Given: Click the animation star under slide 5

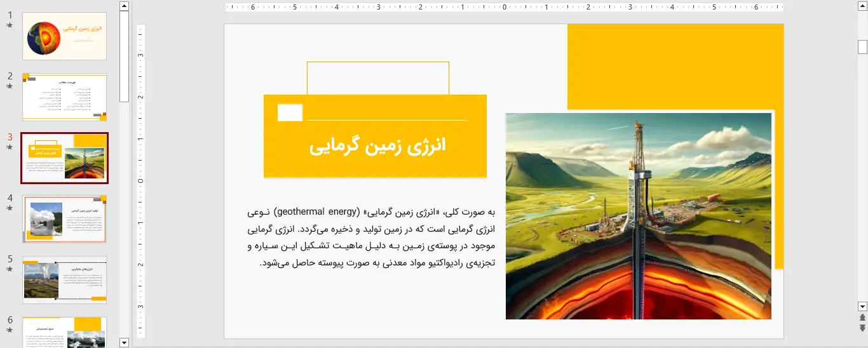Looking at the screenshot, I should click(10, 269).
